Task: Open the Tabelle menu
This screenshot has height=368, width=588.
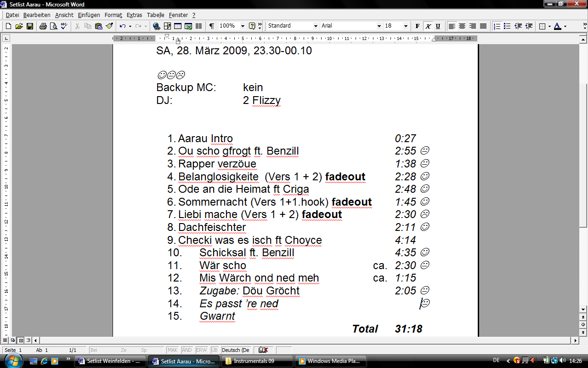Action: [x=155, y=15]
